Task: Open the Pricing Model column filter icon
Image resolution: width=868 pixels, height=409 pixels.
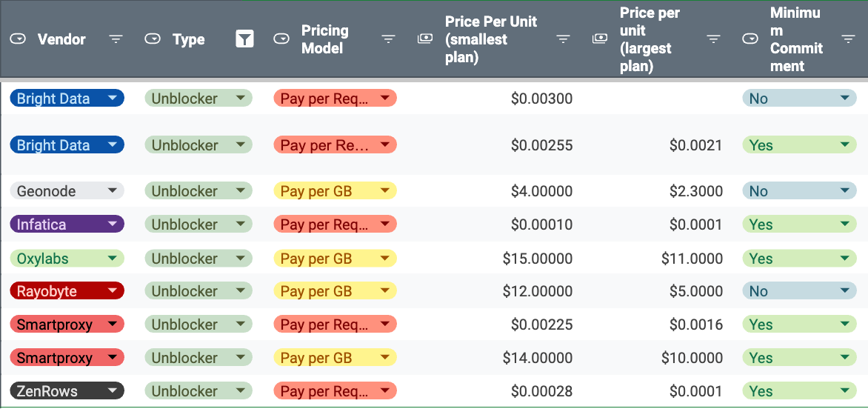Action: coord(389,39)
